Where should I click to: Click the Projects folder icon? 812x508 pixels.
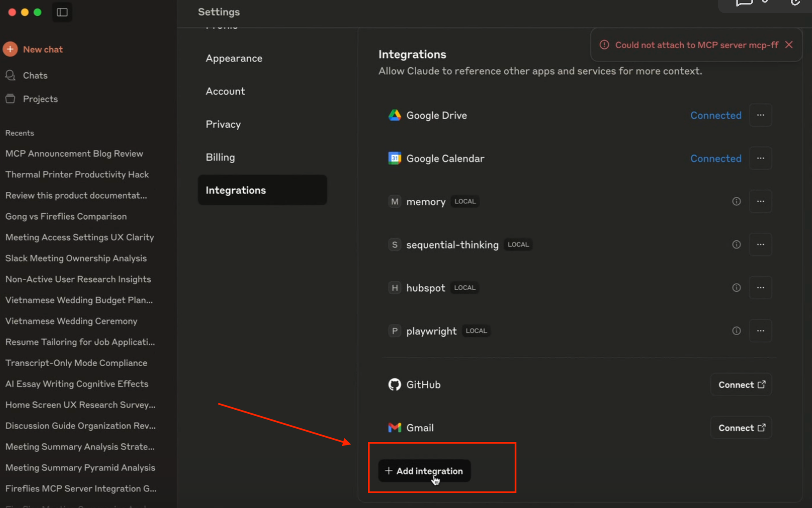coord(10,99)
